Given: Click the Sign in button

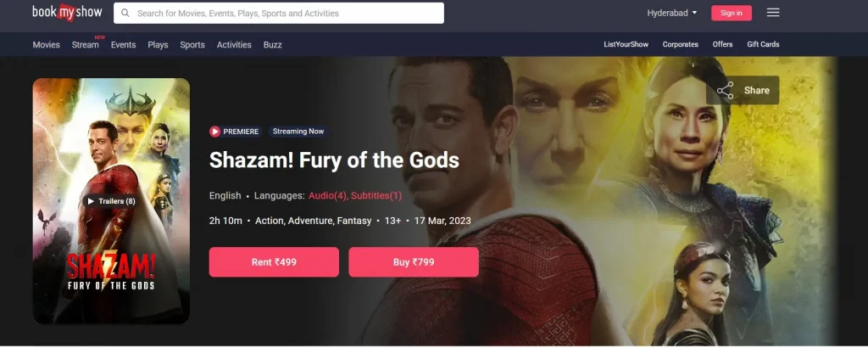Looking at the screenshot, I should [x=732, y=13].
